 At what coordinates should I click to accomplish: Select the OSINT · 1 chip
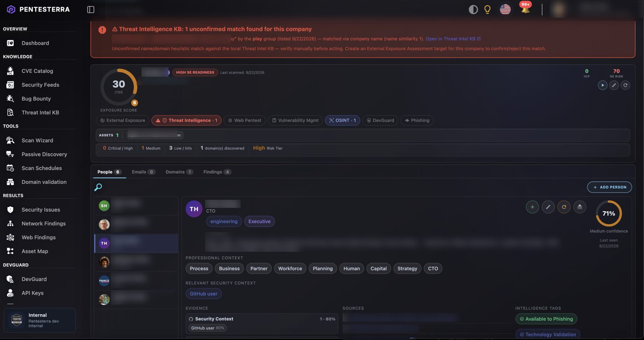click(342, 121)
